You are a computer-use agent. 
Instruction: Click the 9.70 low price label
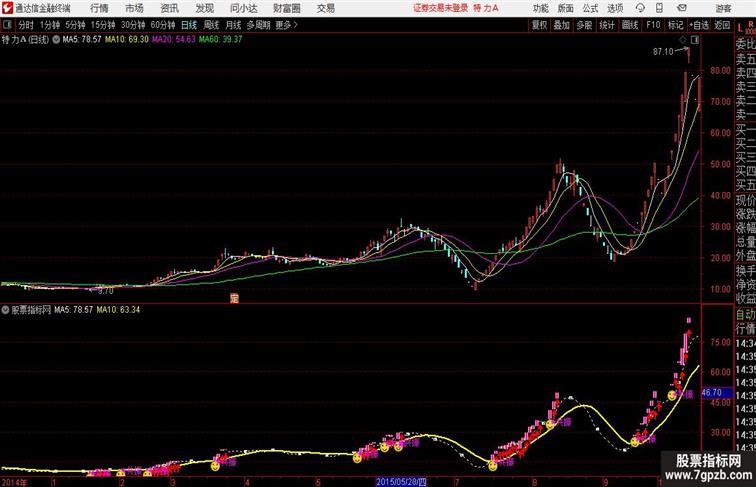(106, 291)
